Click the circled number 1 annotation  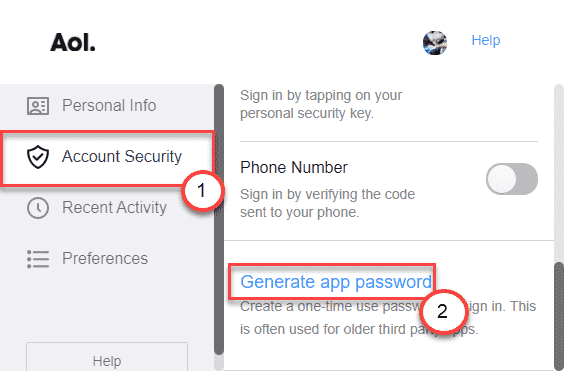(202, 190)
